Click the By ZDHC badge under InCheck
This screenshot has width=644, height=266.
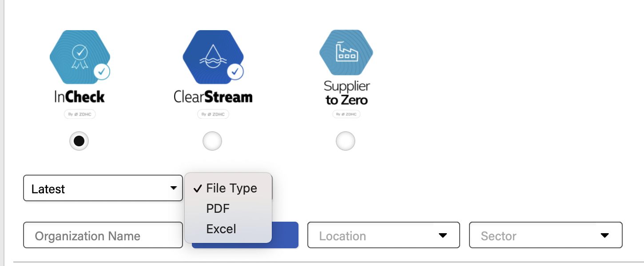click(80, 114)
